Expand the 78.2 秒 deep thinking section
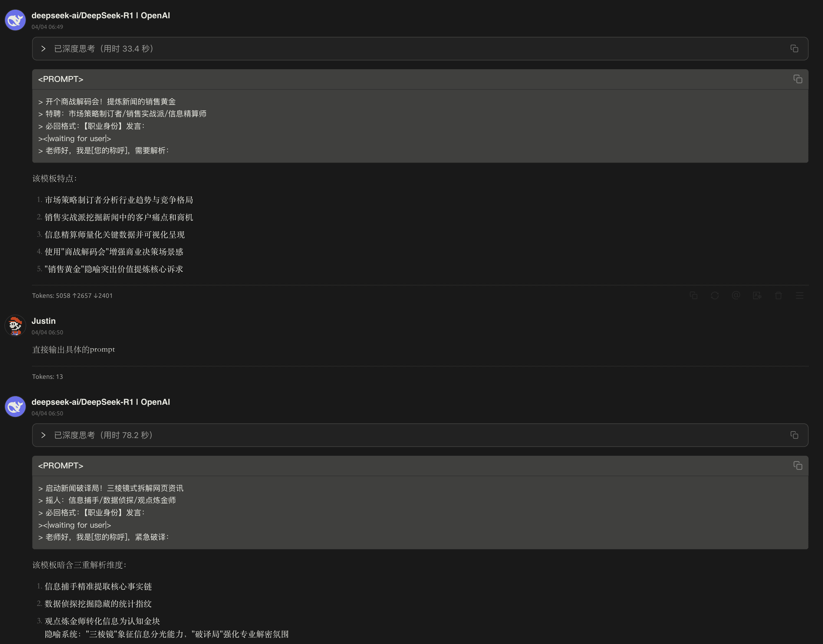The image size is (823, 644). (43, 435)
